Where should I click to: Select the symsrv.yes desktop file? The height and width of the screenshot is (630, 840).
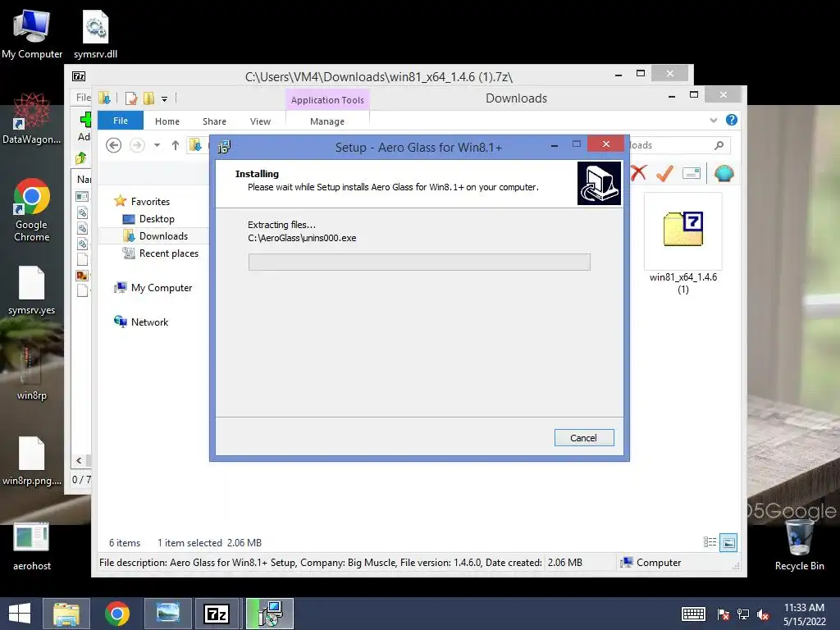click(32, 290)
